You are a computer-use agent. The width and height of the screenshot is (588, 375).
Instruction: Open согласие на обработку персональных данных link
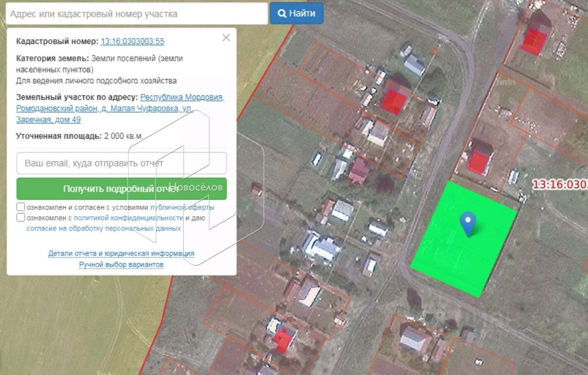pos(104,228)
